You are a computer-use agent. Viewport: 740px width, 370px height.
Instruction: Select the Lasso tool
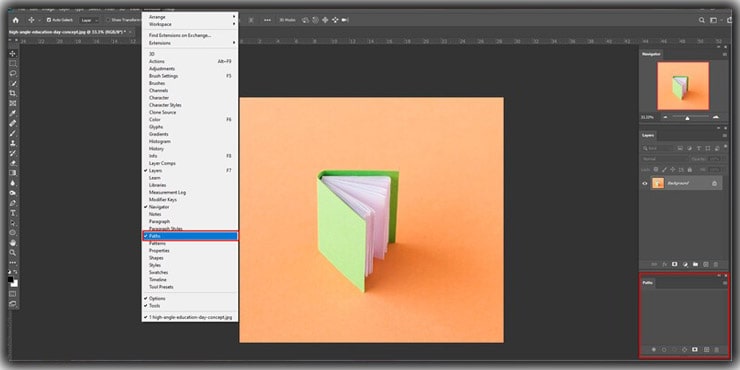click(13, 73)
